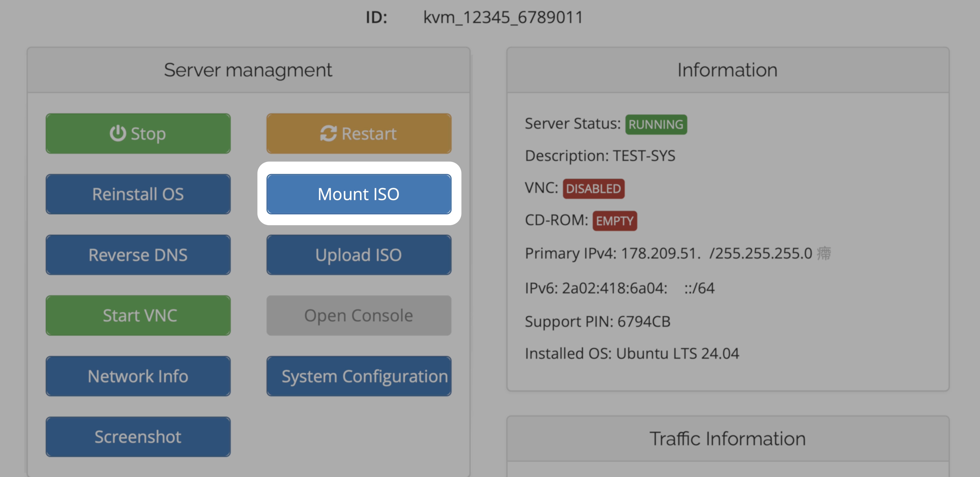Screen dimensions: 980x477
Task: Open the highlighted Mount ISO button
Action: point(358,194)
